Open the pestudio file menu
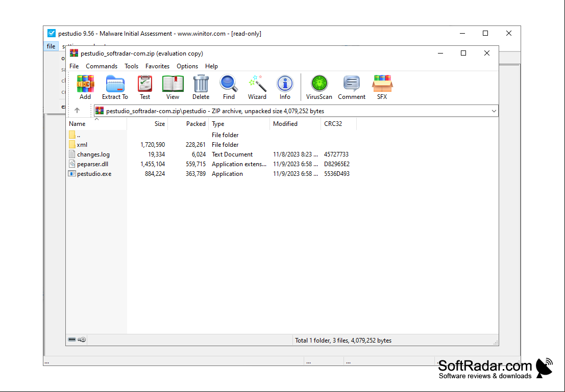 point(51,46)
